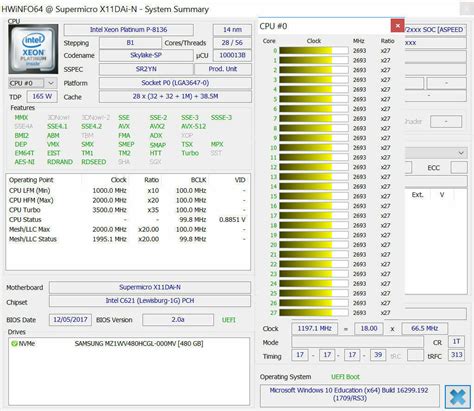Click the core 27 clock bar
Viewport: 474px width, 411px height.
coord(314,313)
